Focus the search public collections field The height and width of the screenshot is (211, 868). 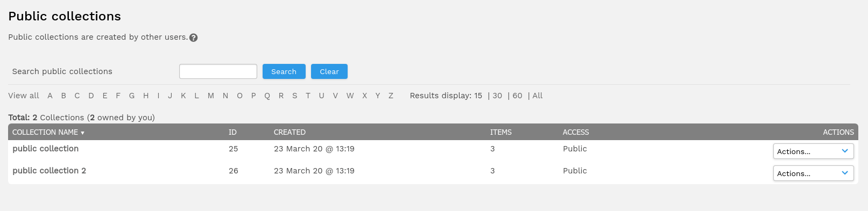(x=218, y=71)
